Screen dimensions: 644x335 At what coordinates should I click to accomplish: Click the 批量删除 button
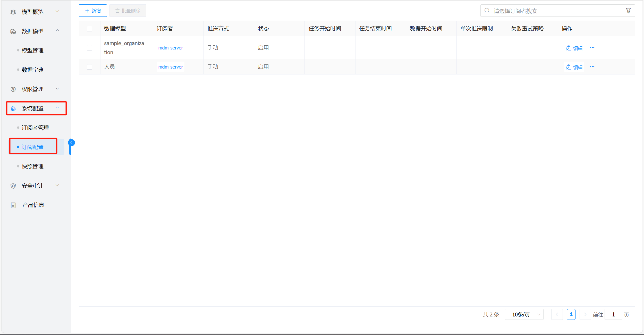pyautogui.click(x=128, y=11)
